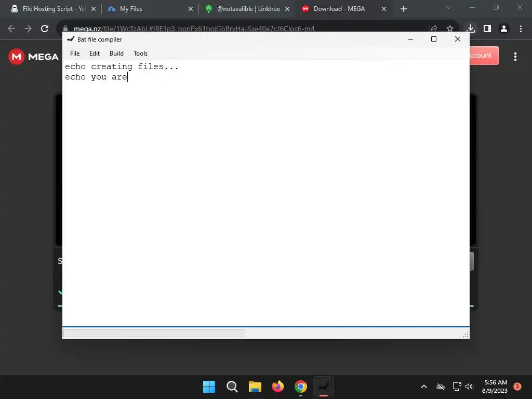Open Chrome downloads panel
Image resolution: width=532 pixels, height=399 pixels.
471,29
